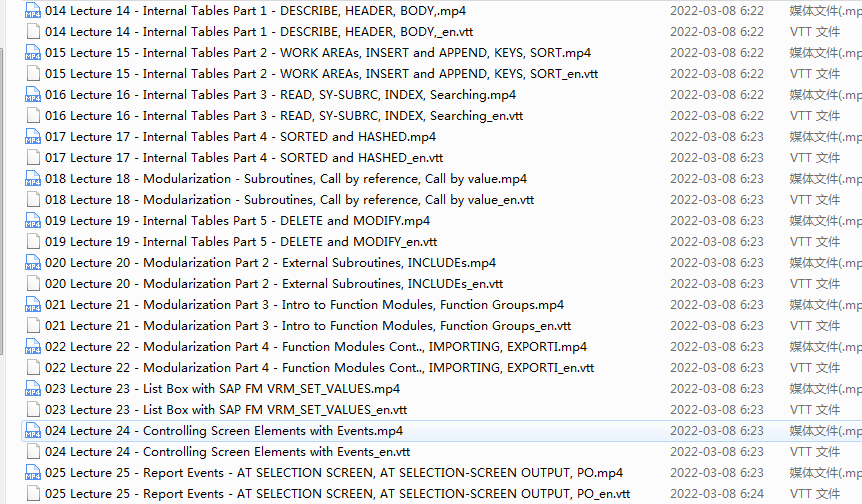Click MP4 icon of 015 Lecture 15 video
This screenshot has width=862, height=504.
coord(33,52)
